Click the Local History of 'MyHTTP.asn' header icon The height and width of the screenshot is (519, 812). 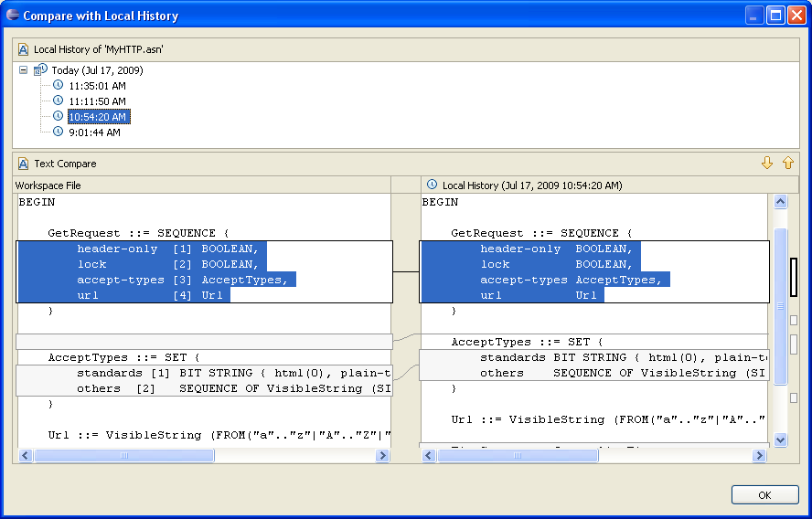tap(24, 49)
